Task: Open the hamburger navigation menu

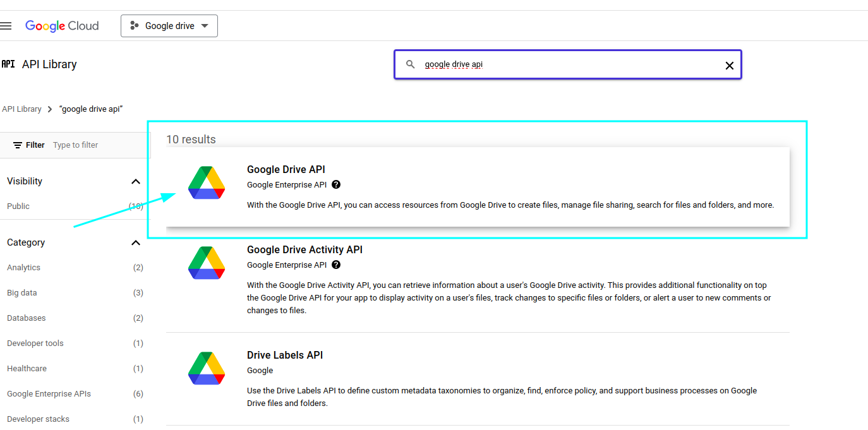Action: pyautogui.click(x=6, y=26)
